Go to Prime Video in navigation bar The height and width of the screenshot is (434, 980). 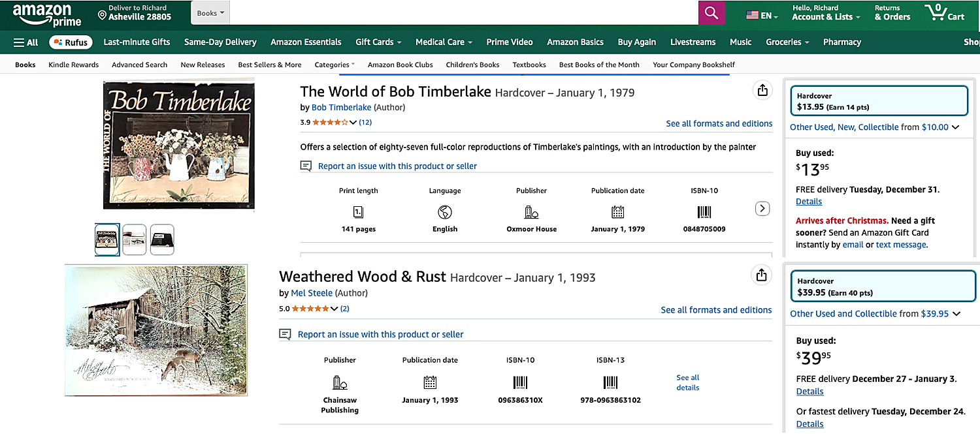coord(509,42)
